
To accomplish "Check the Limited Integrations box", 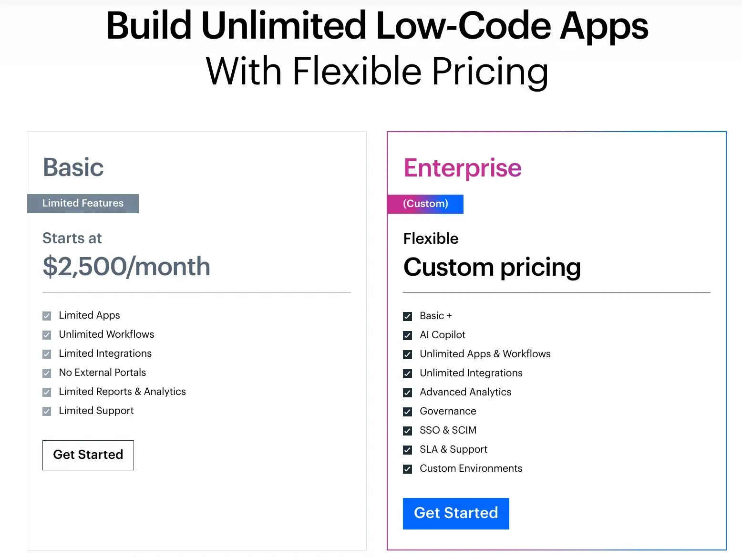I will click(47, 354).
